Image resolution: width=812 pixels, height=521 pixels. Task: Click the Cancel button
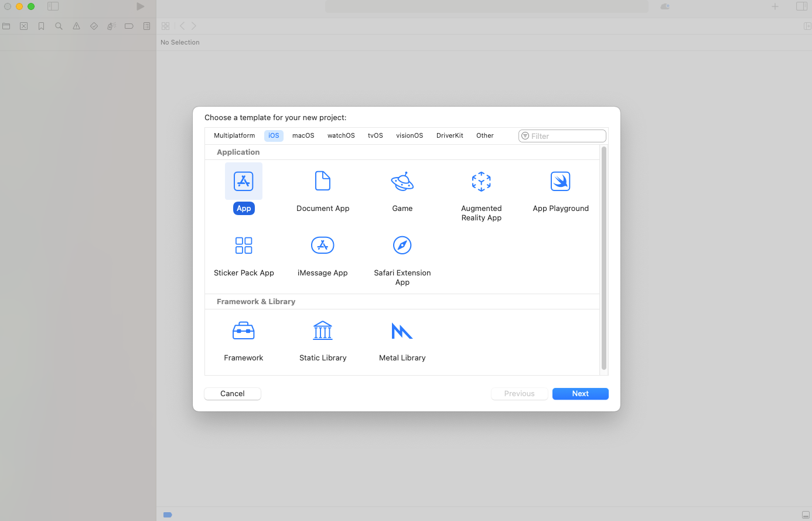[x=233, y=394]
